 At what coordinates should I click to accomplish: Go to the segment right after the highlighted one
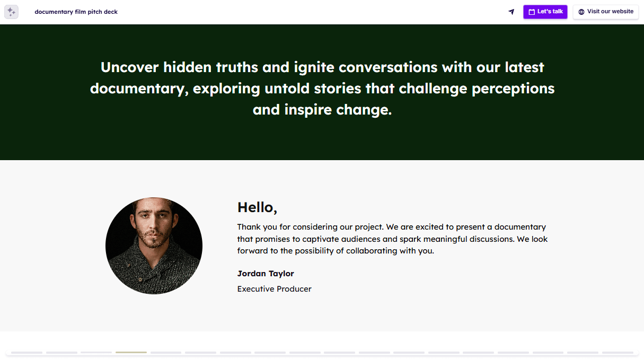click(166, 352)
